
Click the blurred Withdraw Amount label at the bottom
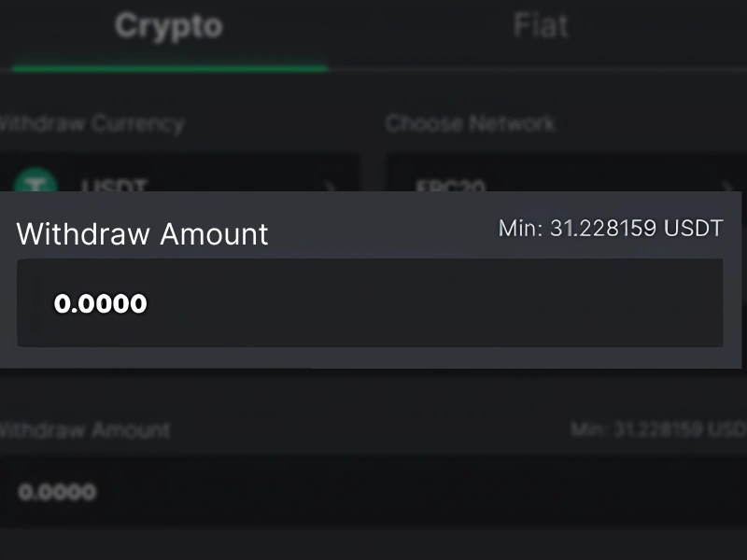(x=84, y=430)
